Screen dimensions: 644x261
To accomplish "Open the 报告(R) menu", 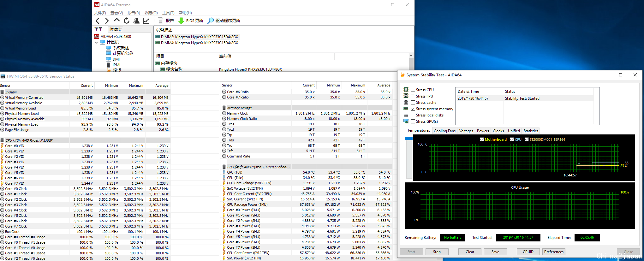I will tap(134, 13).
